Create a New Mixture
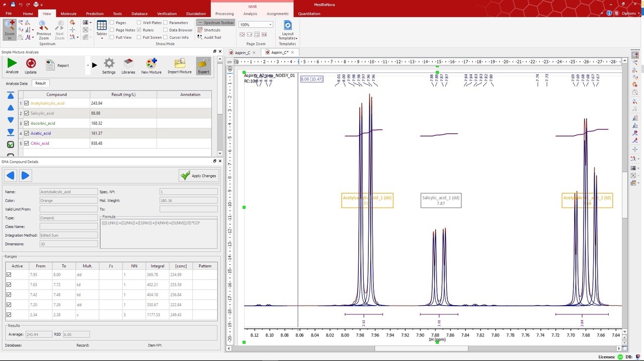Image resolution: width=644 pixels, height=361 pixels. pos(151,65)
